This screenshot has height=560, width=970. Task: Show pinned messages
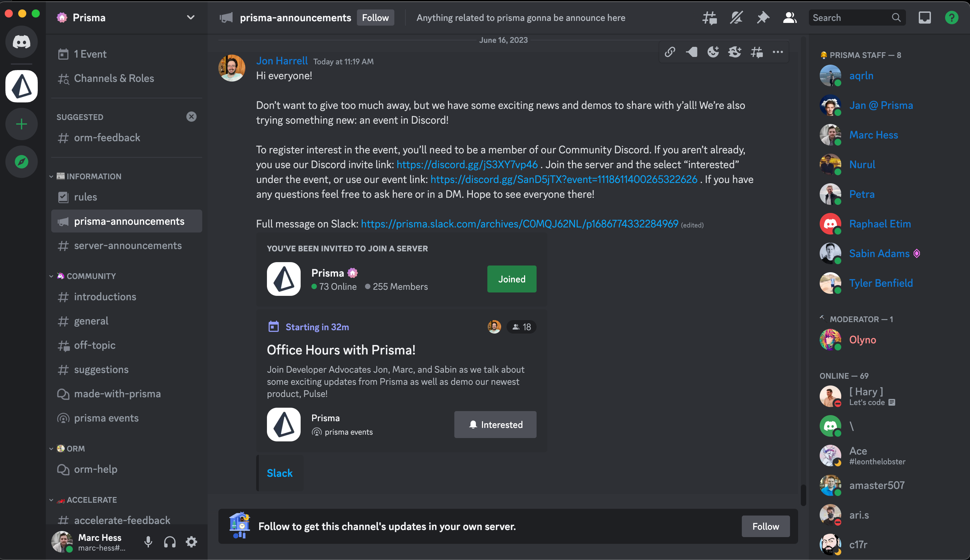pos(763,18)
